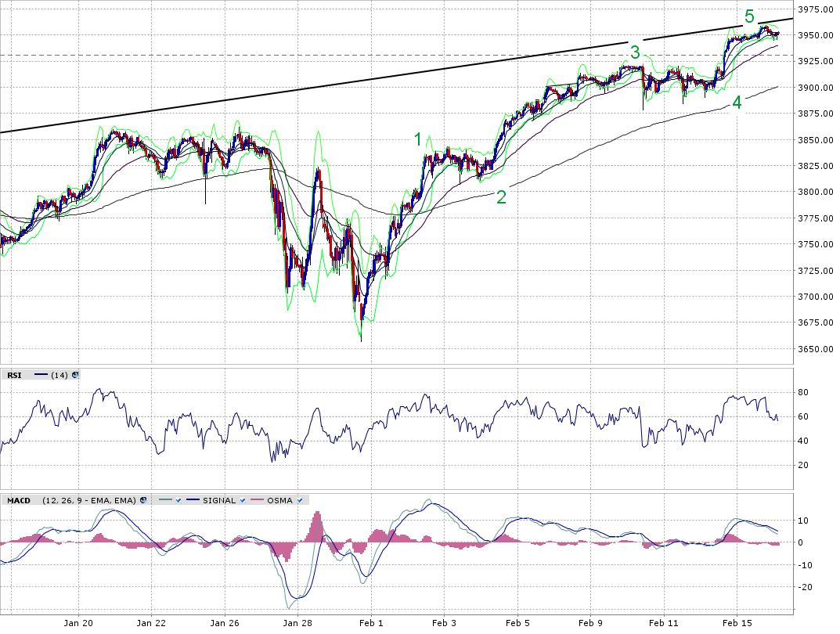Viewport: 840px width, 634px height.
Task: Click the 3875.00 price axis label
Action: 816,113
